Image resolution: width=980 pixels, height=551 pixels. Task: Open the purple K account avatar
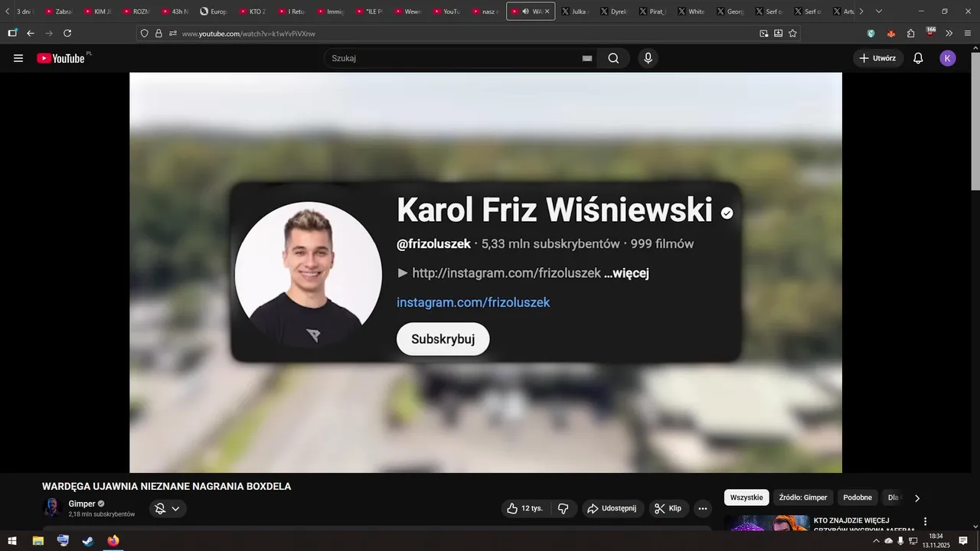coord(948,58)
